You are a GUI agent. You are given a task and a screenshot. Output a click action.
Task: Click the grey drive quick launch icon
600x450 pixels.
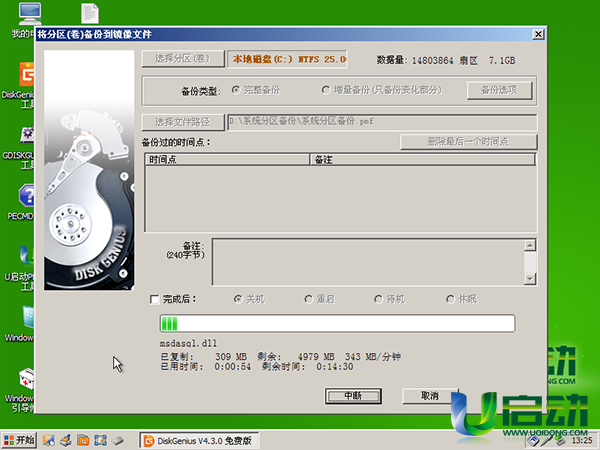click(118, 440)
